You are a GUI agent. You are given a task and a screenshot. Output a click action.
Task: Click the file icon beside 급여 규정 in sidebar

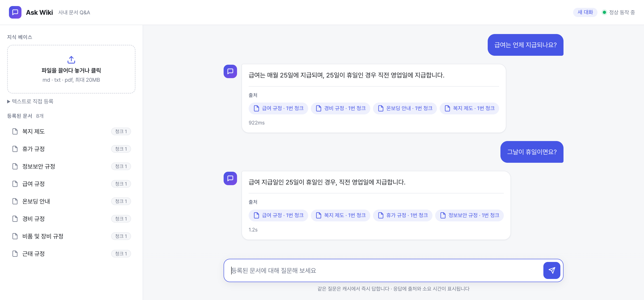pos(15,184)
